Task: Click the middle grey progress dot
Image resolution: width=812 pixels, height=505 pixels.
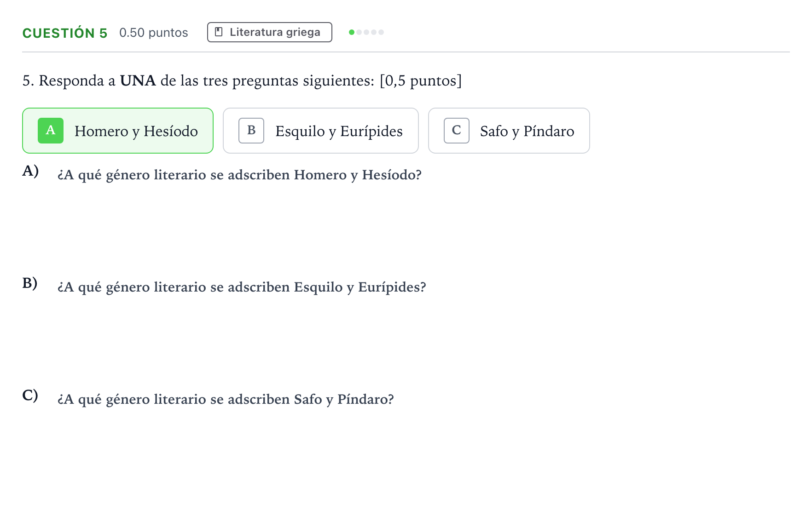Action: tap(366, 32)
